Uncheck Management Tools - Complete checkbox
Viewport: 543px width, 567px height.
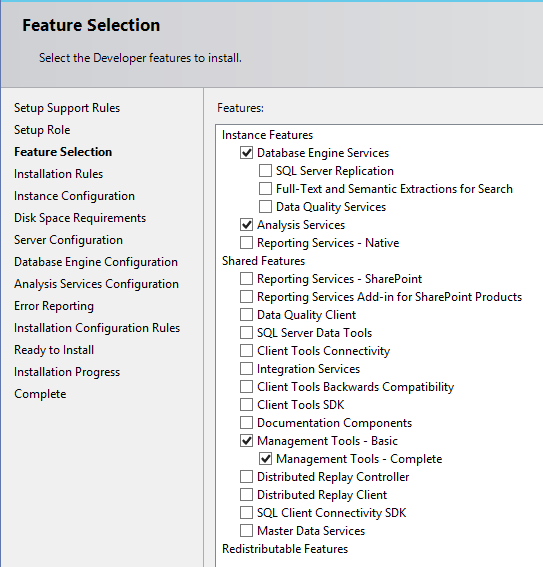click(x=265, y=459)
